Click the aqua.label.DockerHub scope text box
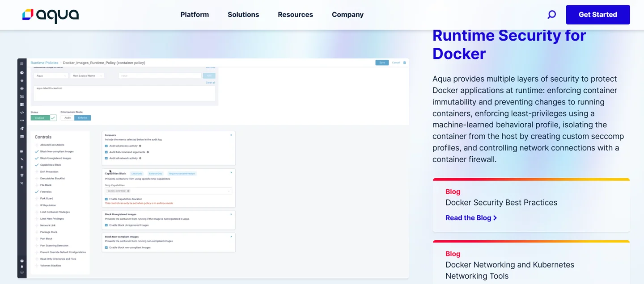Image resolution: width=644 pixels, height=284 pixels. (124, 93)
